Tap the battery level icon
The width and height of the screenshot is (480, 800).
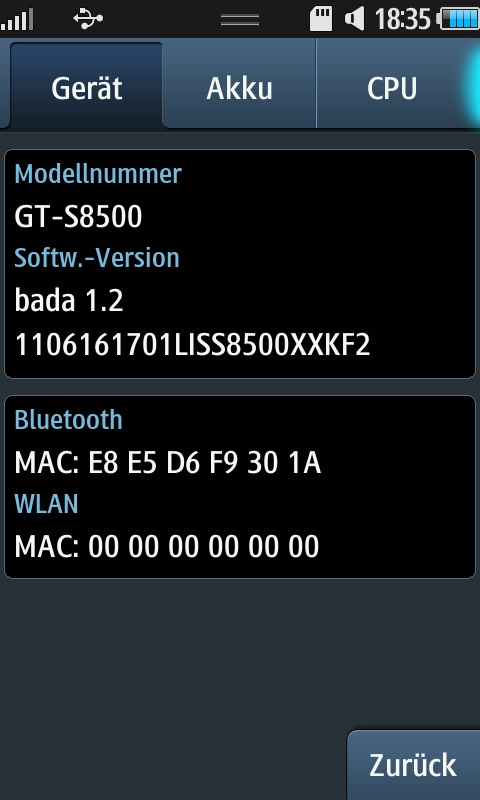click(x=459, y=19)
